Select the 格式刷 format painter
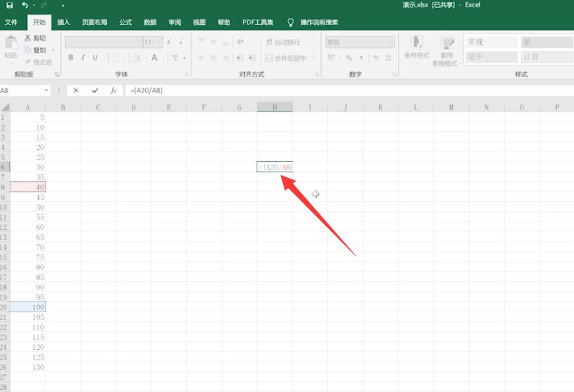 [x=39, y=62]
